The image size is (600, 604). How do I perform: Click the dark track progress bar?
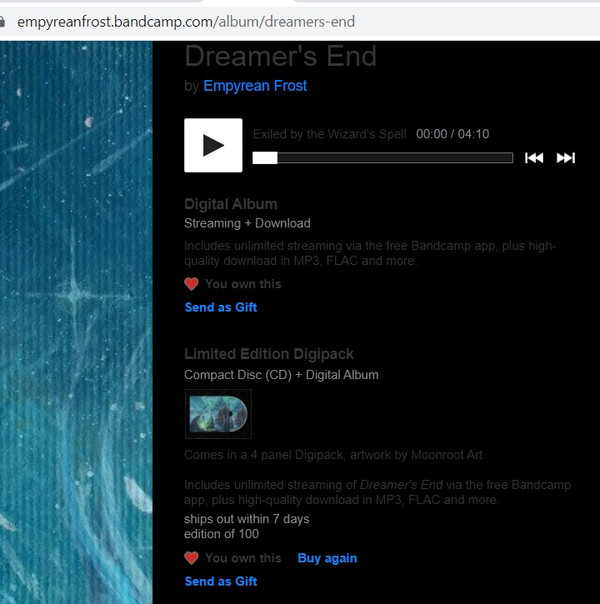(x=383, y=158)
